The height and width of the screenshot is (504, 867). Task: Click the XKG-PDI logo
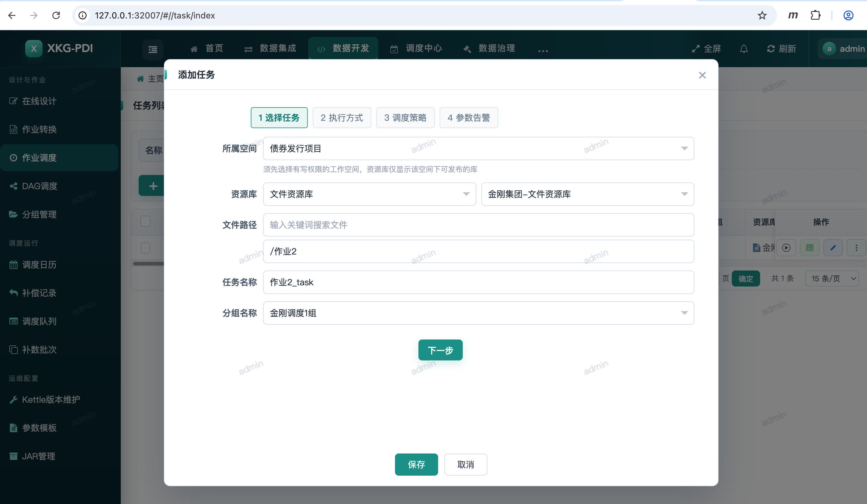(59, 48)
